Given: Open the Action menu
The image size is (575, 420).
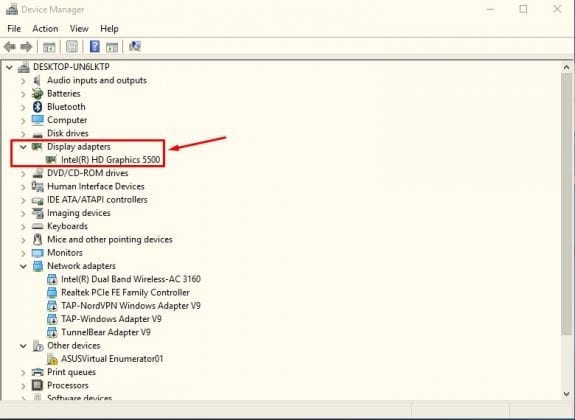Looking at the screenshot, I should click(x=45, y=29).
